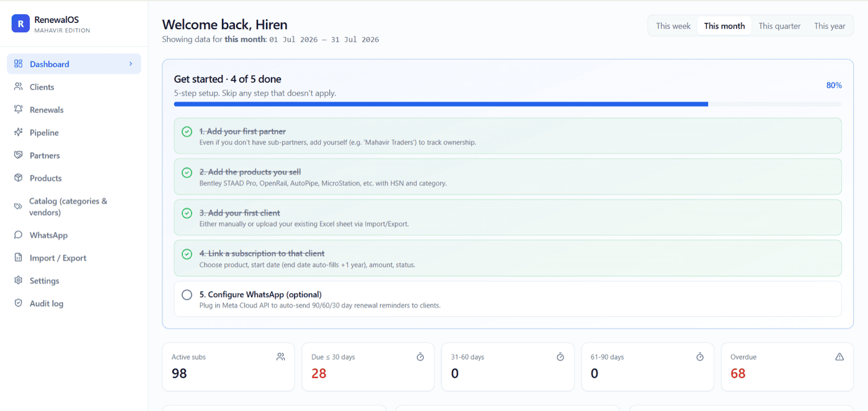Open the Due ≤ 30 days value 28
Viewport: 868px width, 411px height.
pos(319,373)
